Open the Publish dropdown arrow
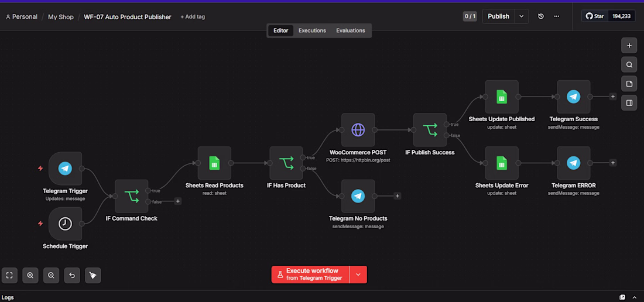Image resolution: width=644 pixels, height=302 pixels. tap(522, 16)
